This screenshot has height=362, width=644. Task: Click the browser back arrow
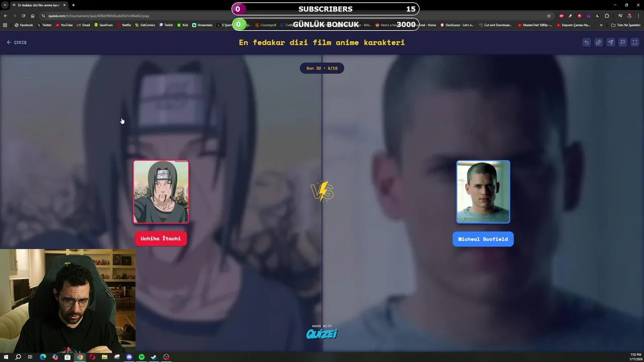point(6,16)
